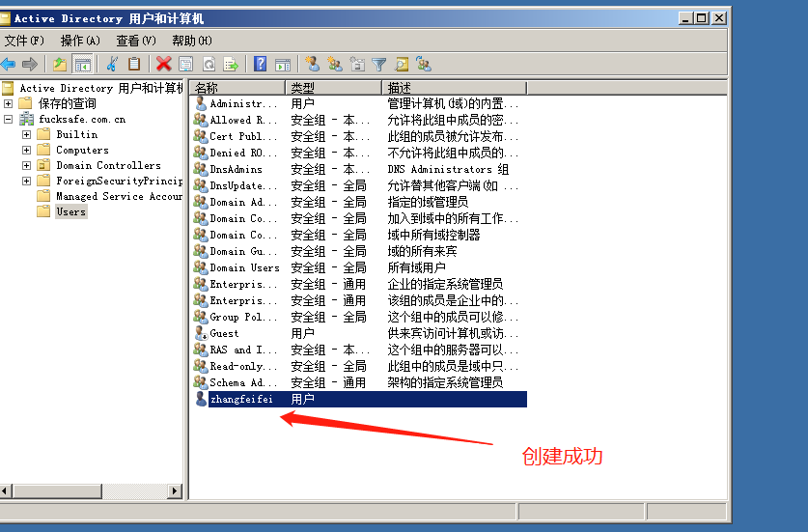This screenshot has width=808, height=532.
Task: Click the add to group icon
Action: (x=424, y=64)
